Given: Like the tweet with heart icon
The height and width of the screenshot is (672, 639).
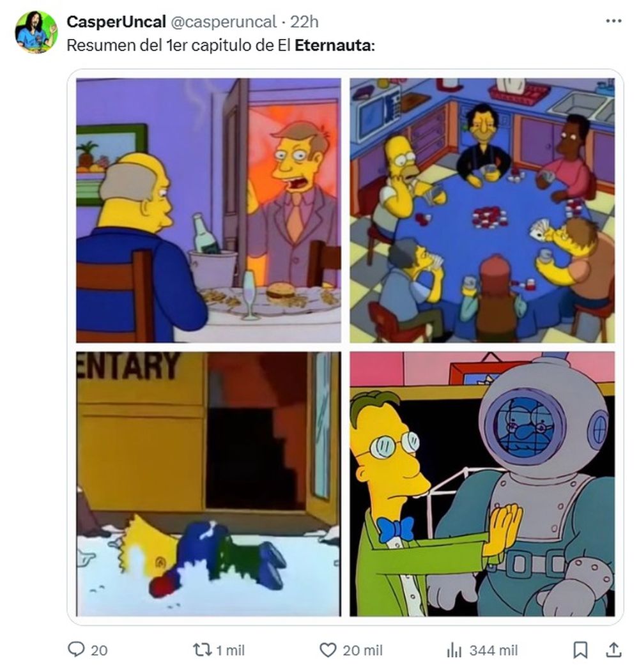Looking at the screenshot, I should click(x=328, y=650).
